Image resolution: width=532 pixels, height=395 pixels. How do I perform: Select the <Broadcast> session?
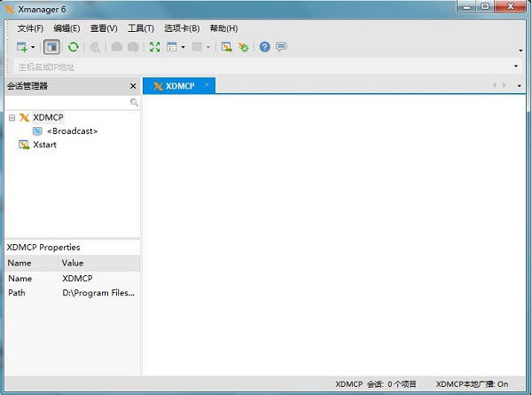click(73, 131)
